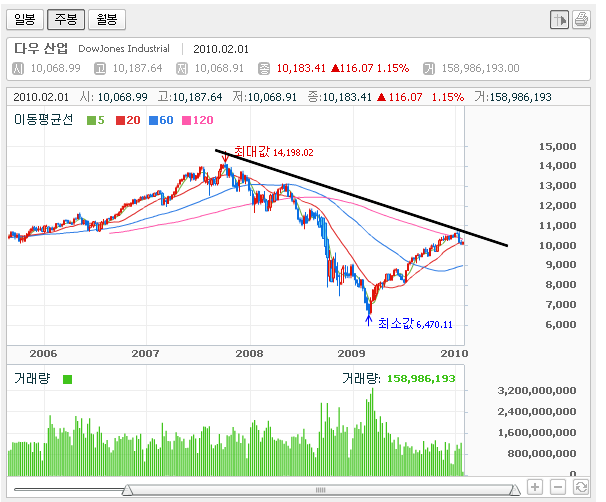Zoom out with the minus button

(x=558, y=487)
